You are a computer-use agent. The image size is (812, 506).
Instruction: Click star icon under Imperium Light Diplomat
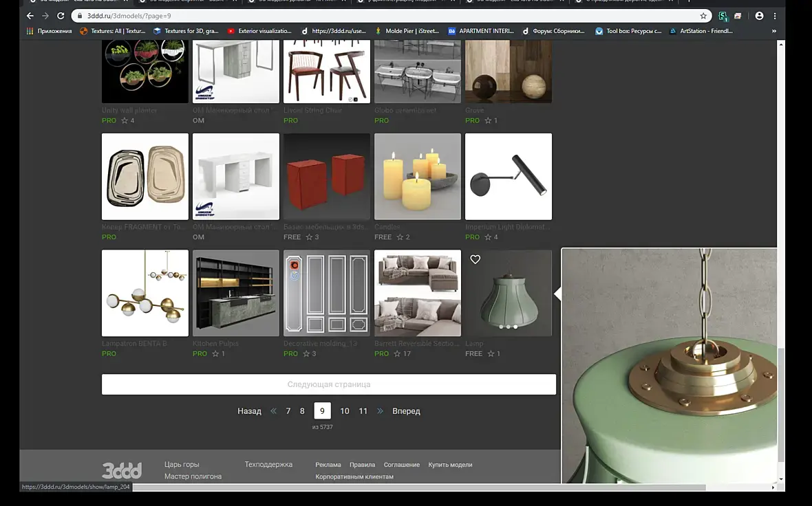click(488, 237)
